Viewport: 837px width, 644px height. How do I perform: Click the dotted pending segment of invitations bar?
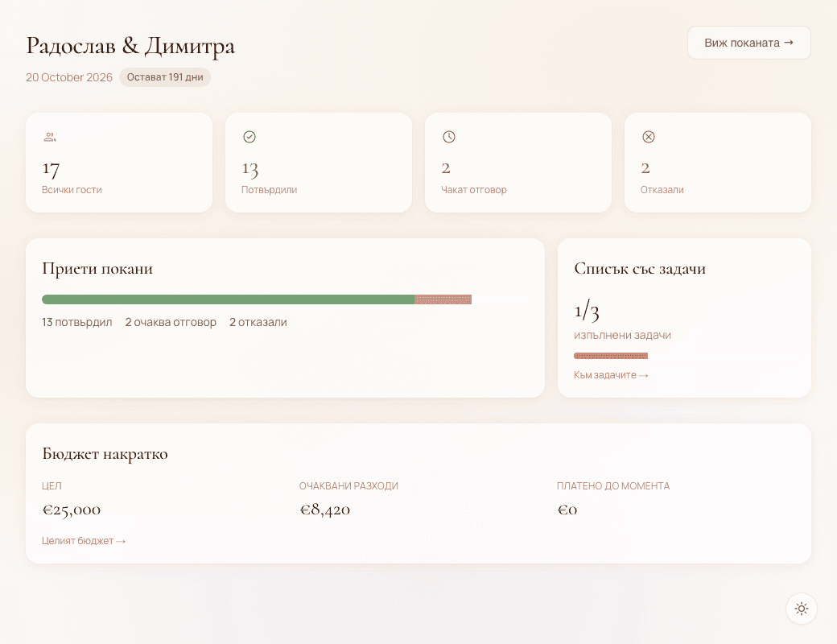tap(443, 299)
